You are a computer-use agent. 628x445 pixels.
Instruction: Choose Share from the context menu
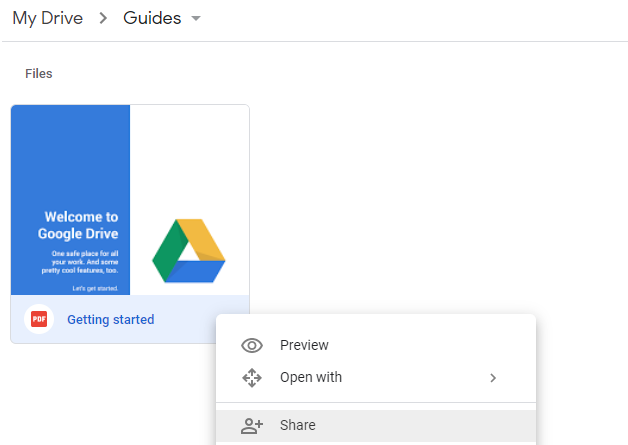(376, 425)
